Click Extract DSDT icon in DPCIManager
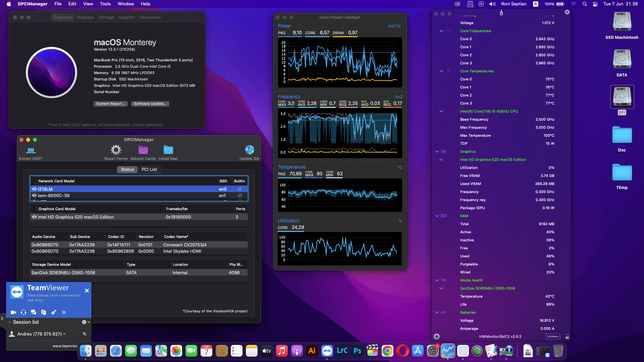644x362 pixels. (31, 150)
